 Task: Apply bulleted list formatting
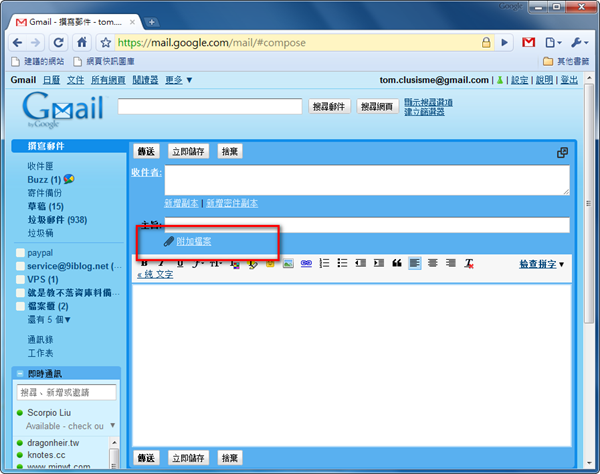click(342, 263)
